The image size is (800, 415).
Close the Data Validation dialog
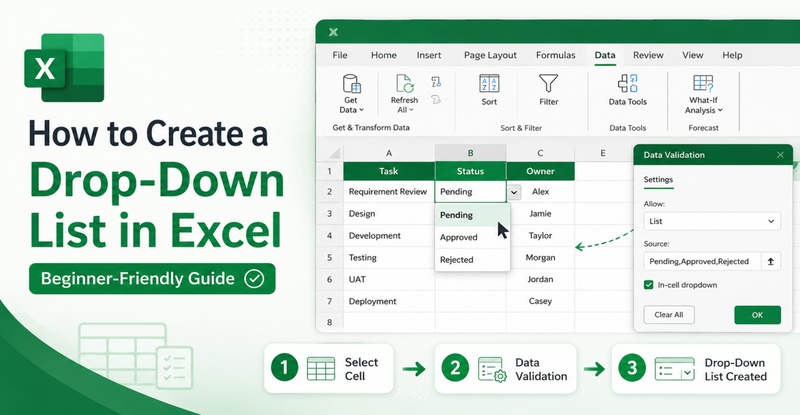780,155
